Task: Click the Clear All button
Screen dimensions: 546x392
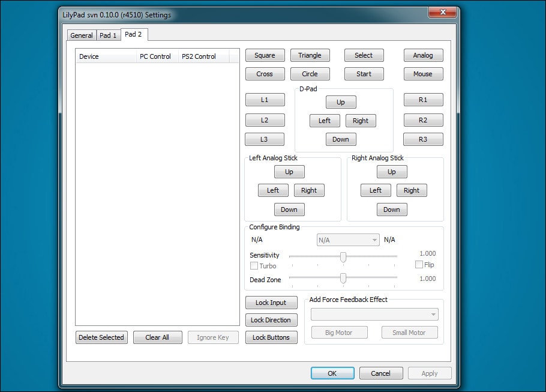Action: (x=157, y=337)
